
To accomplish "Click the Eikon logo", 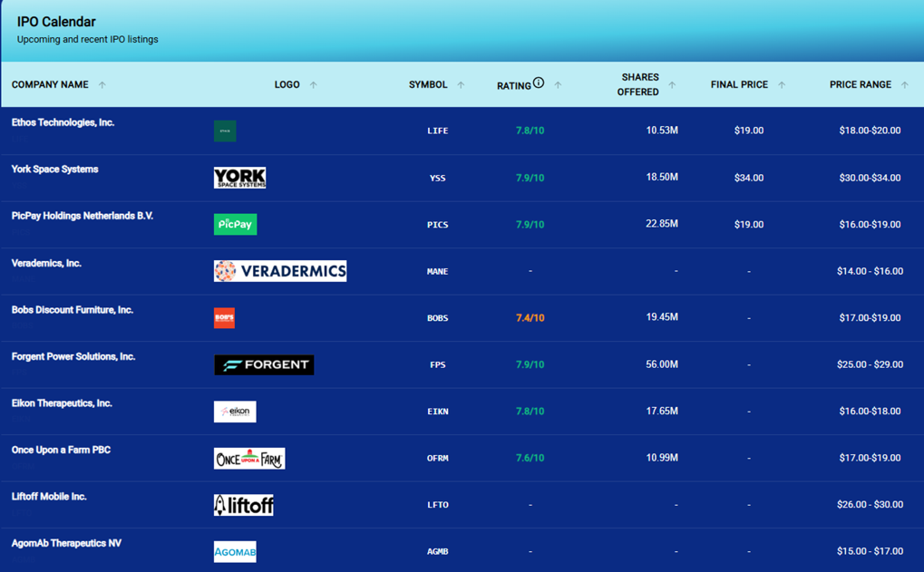I will [x=235, y=412].
